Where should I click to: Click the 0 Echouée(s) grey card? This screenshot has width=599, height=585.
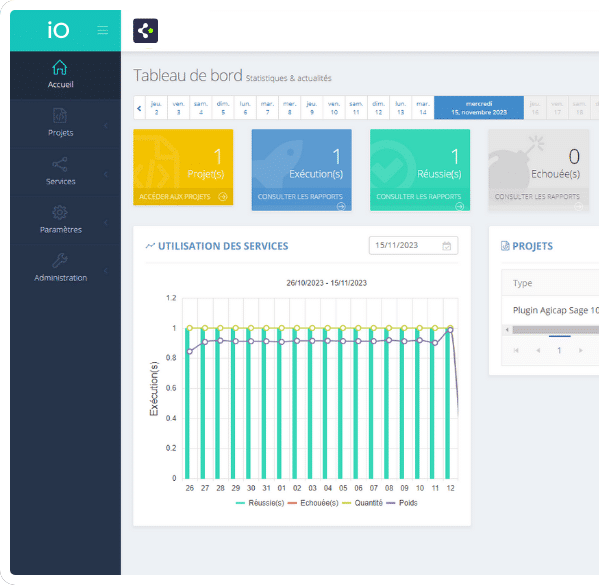(538, 170)
